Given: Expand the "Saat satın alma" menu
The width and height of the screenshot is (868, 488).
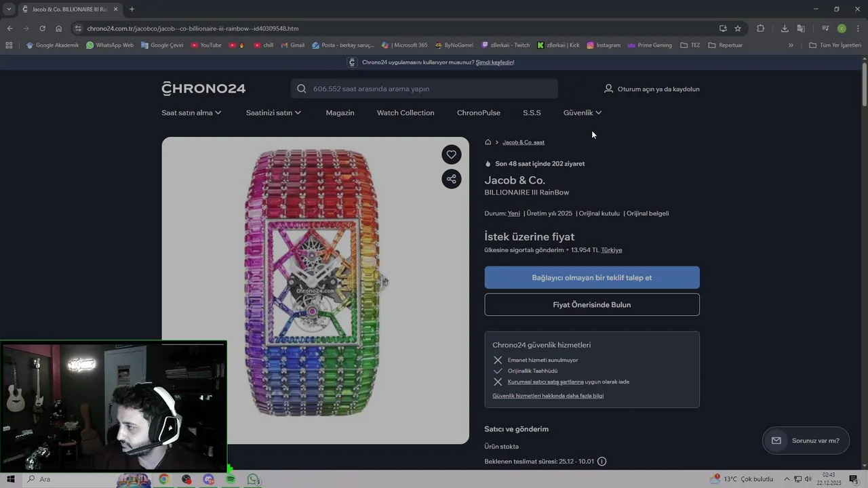Looking at the screenshot, I should pos(191,113).
